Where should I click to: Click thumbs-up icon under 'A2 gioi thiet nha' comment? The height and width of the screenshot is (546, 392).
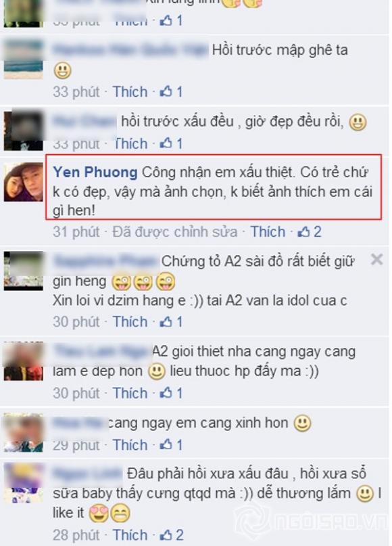(166, 393)
